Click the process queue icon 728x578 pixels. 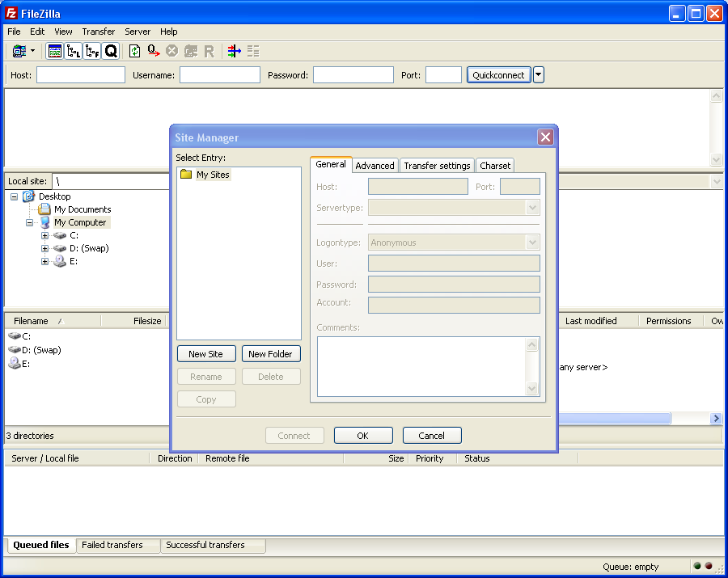[x=154, y=51]
